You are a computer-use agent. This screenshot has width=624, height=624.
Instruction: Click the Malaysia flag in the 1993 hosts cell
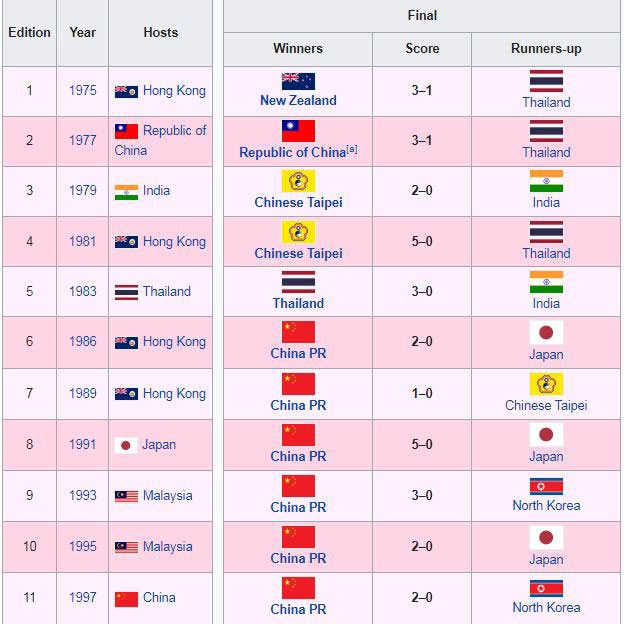coord(126,496)
